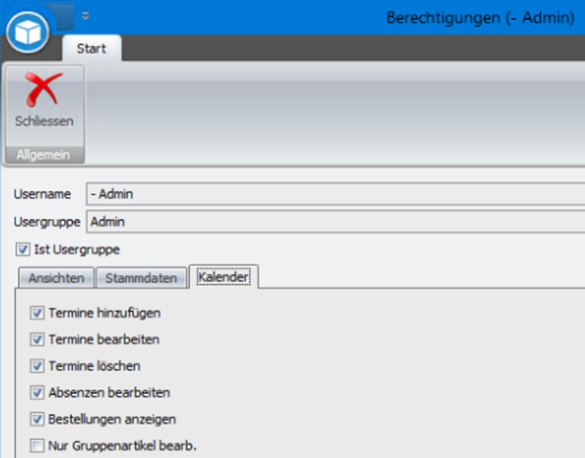Toggle Bestellungen anzeigen checkbox

coord(37,419)
